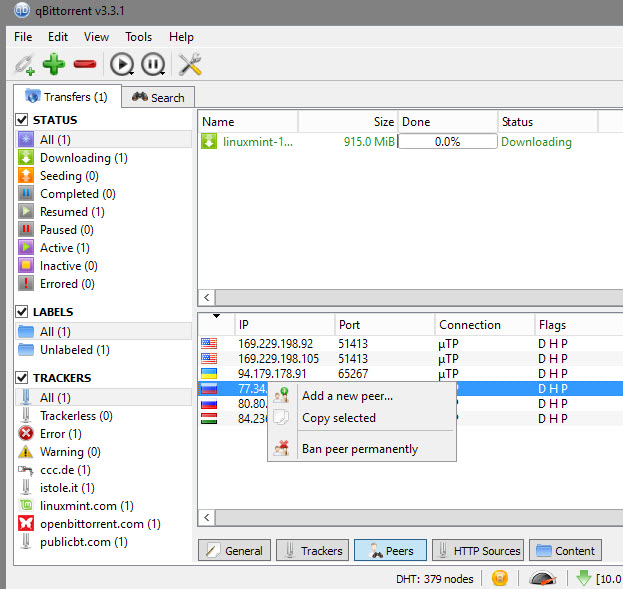Image resolution: width=623 pixels, height=589 pixels.
Task: Open the View menu
Action: point(96,37)
